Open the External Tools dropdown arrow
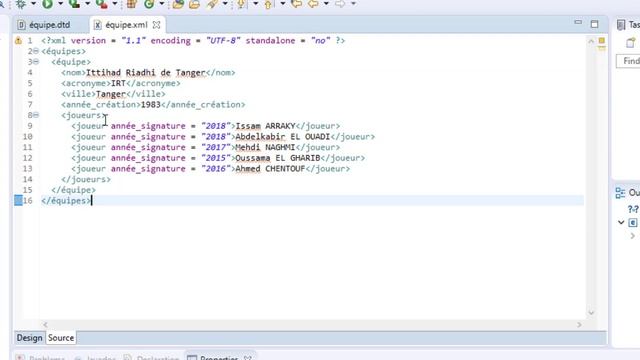The width and height of the screenshot is (640, 360). [x=115, y=4]
